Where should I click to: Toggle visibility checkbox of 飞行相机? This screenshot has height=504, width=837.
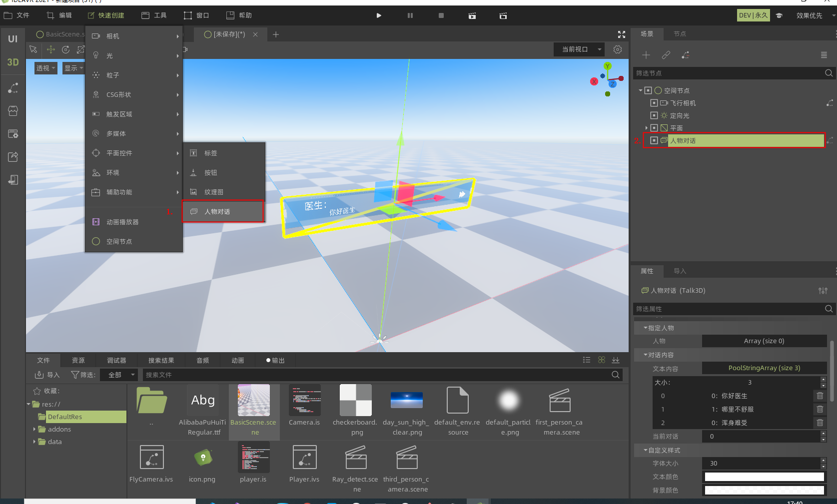click(654, 103)
